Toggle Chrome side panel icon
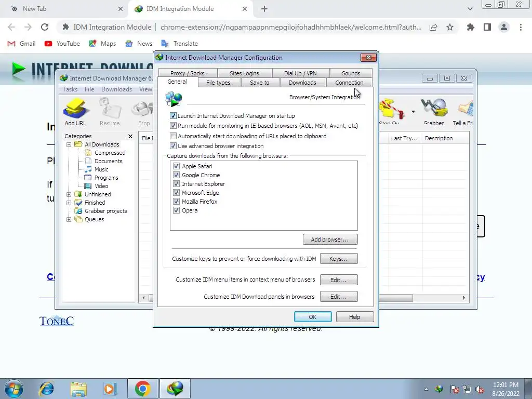 click(x=487, y=27)
